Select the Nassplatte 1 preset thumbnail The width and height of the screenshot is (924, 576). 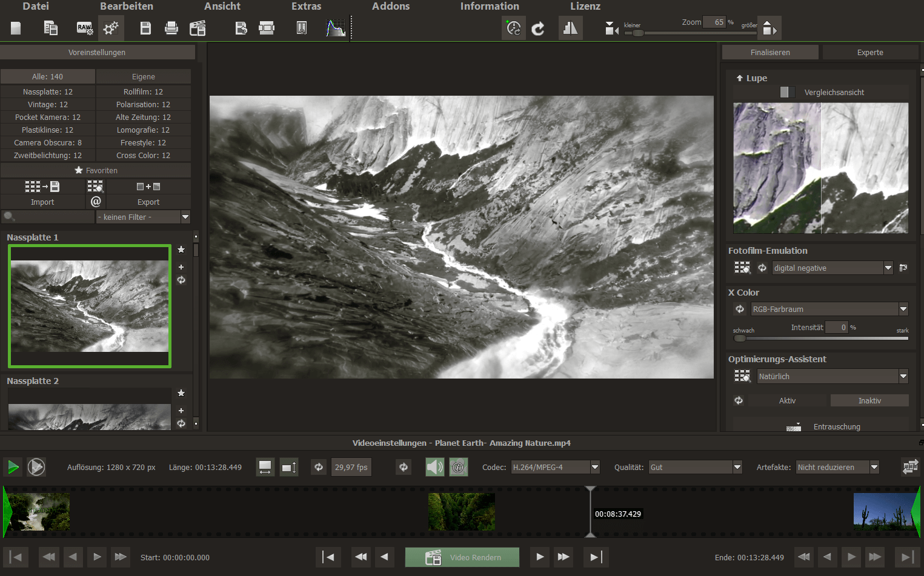(x=90, y=306)
